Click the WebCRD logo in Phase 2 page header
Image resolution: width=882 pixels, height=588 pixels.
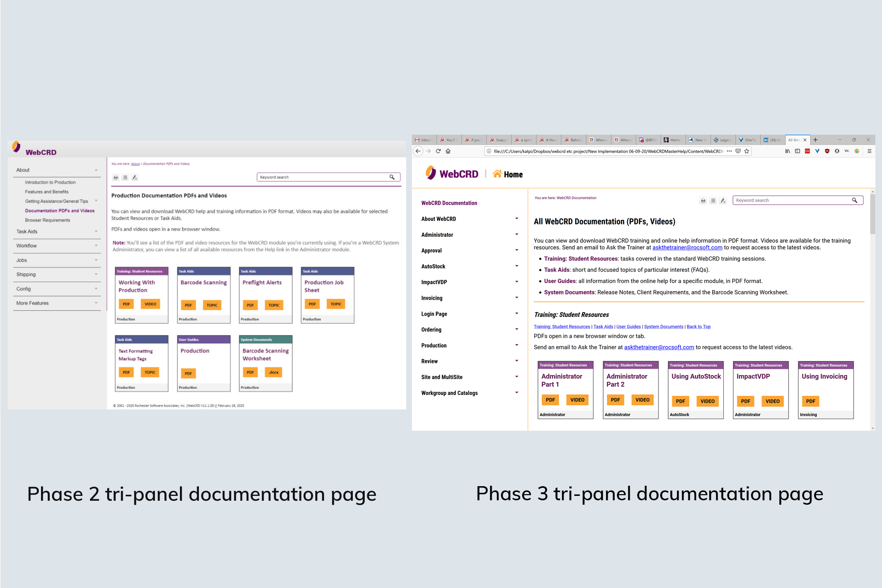[x=34, y=149]
